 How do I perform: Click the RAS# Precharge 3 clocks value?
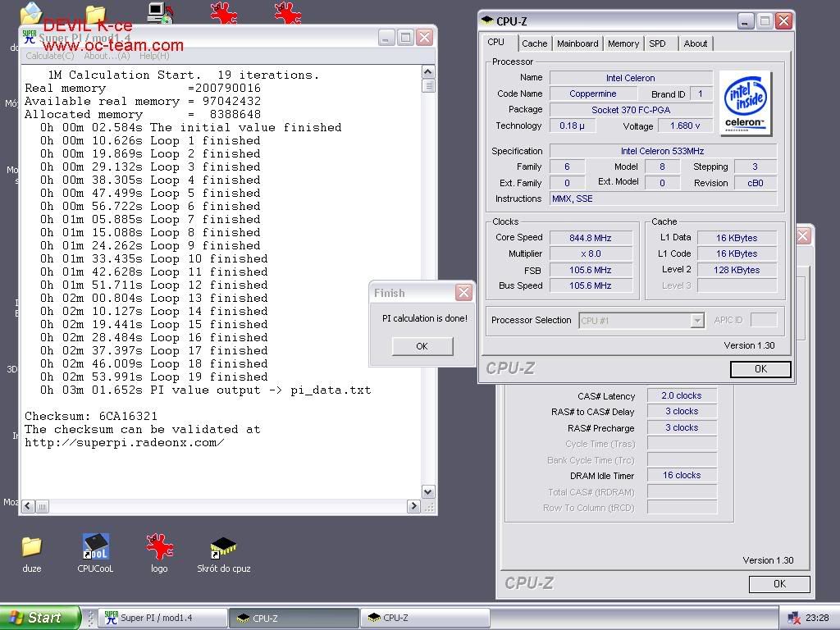pyautogui.click(x=682, y=427)
